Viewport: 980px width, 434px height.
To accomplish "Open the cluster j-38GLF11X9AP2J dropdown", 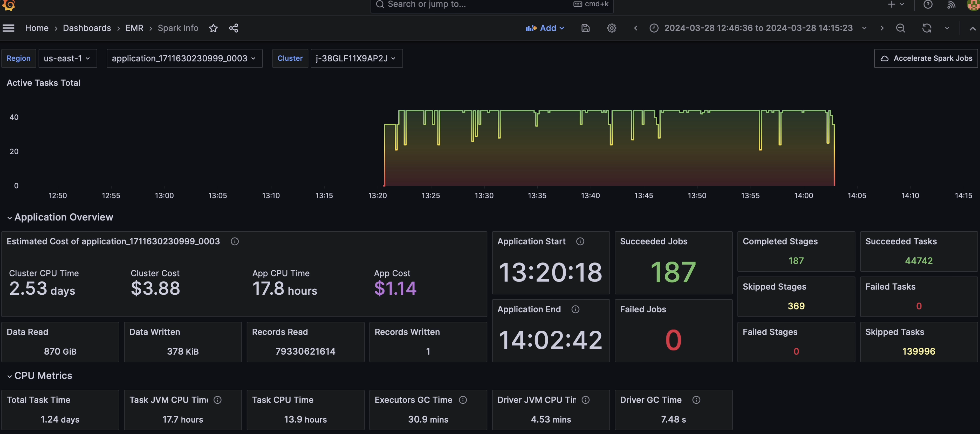I will click(356, 58).
